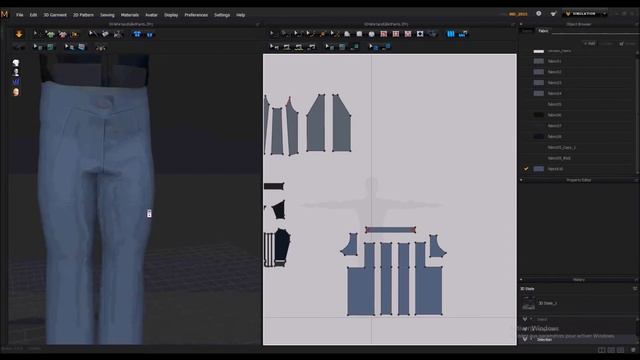Open the Materials menu
This screenshot has height=360, width=640.
coord(130,15)
